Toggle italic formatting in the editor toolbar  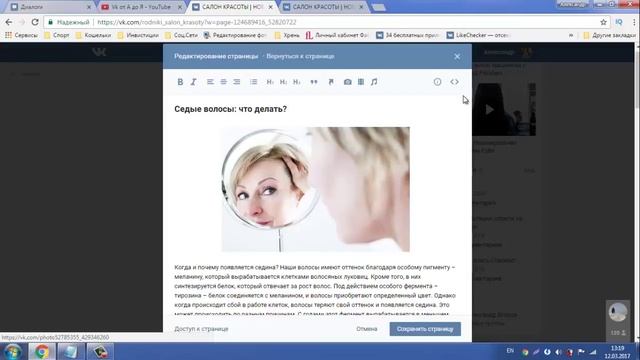coord(193,82)
